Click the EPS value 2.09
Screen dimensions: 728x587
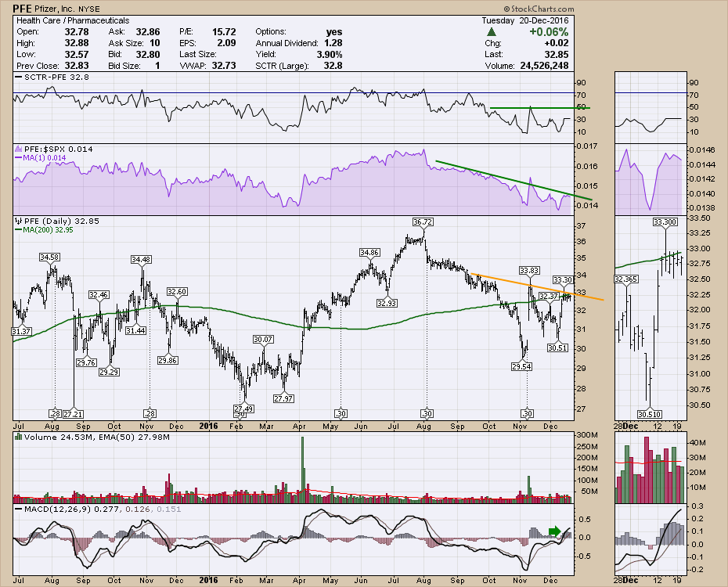click(226, 43)
